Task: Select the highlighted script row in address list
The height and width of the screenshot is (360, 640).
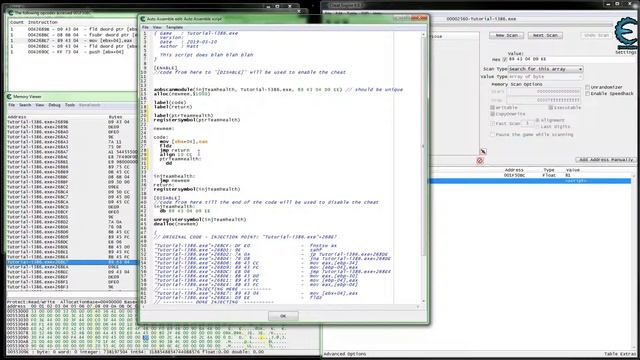Action: [531, 180]
